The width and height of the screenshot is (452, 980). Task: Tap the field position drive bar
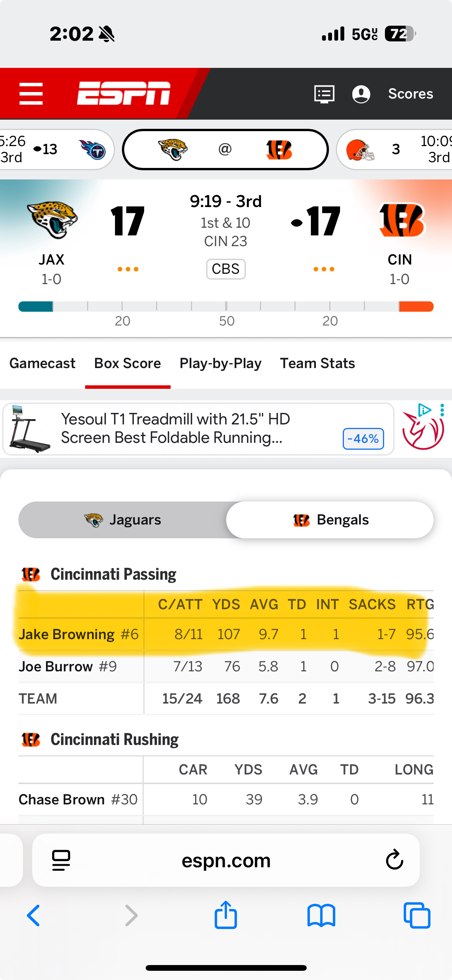pyautogui.click(x=226, y=306)
